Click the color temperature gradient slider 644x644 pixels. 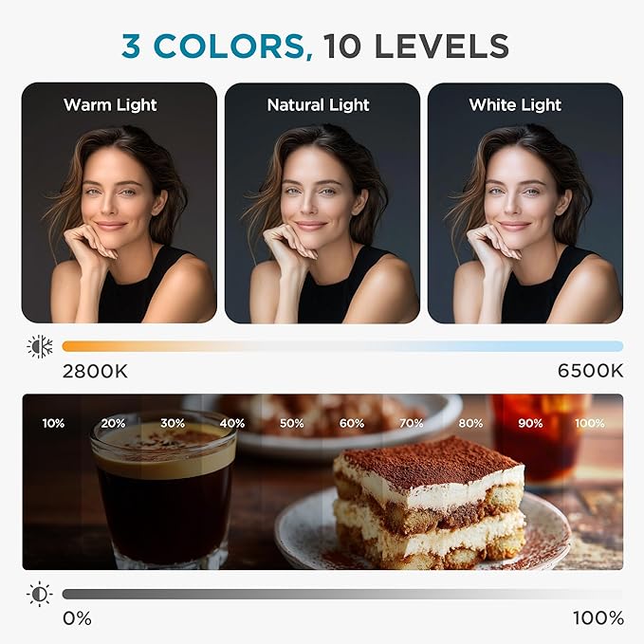click(342, 346)
